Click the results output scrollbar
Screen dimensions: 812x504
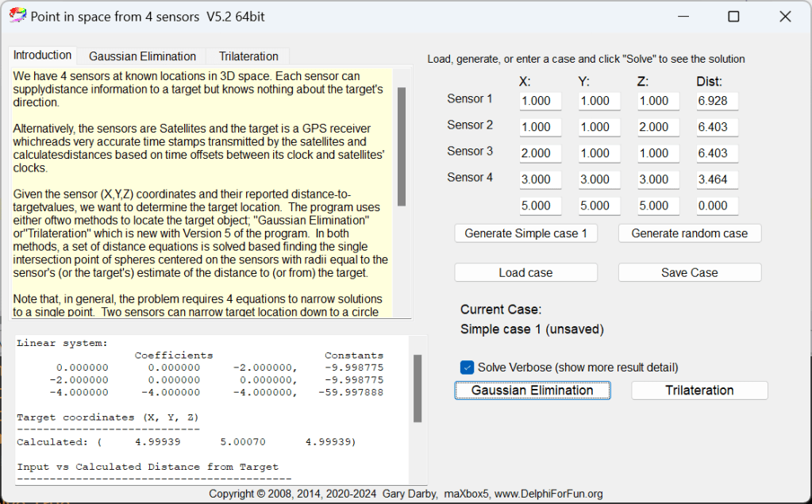(x=418, y=389)
